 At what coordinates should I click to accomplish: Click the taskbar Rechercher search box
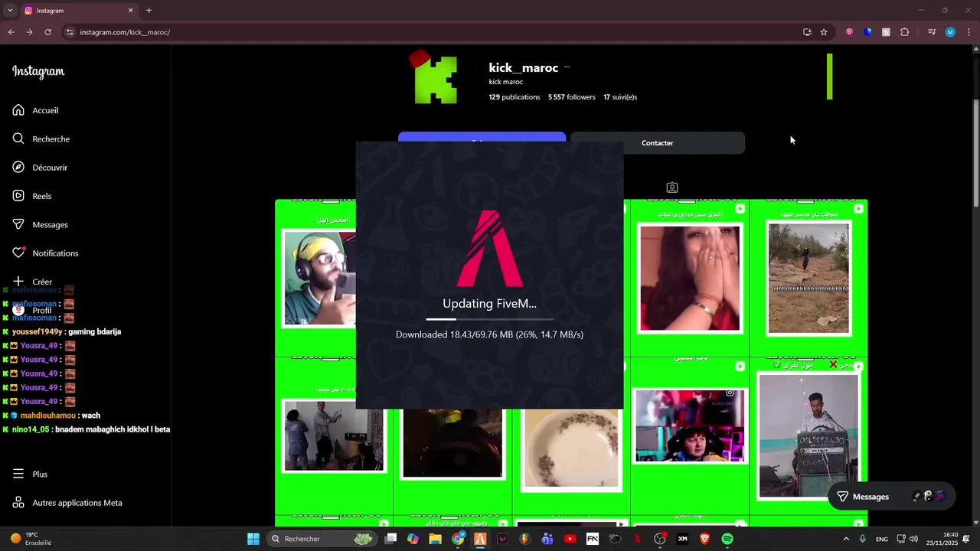[321, 539]
